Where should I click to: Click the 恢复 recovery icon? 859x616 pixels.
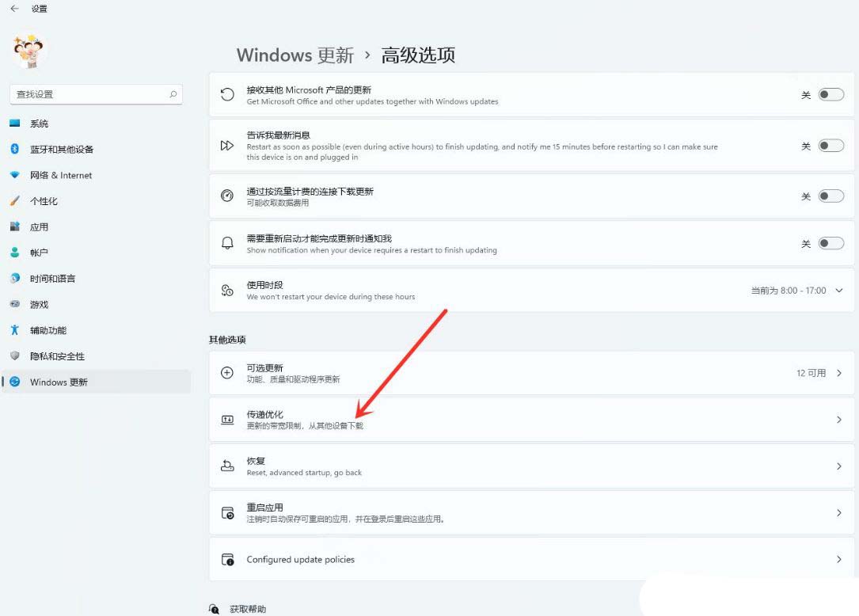coord(227,466)
